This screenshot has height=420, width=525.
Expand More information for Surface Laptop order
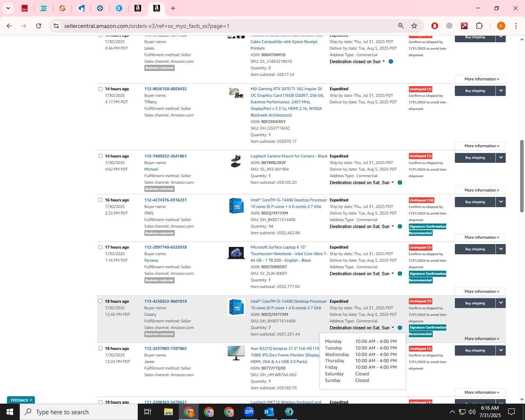(x=480, y=292)
